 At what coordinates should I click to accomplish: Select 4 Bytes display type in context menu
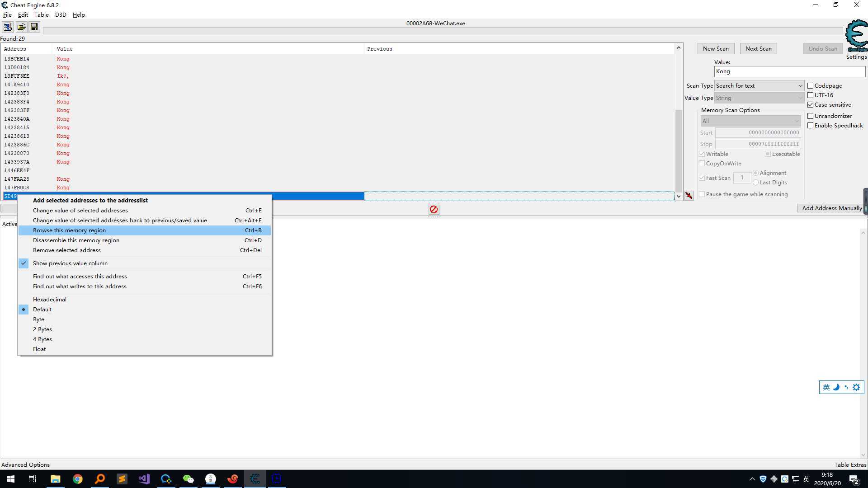coord(145,339)
